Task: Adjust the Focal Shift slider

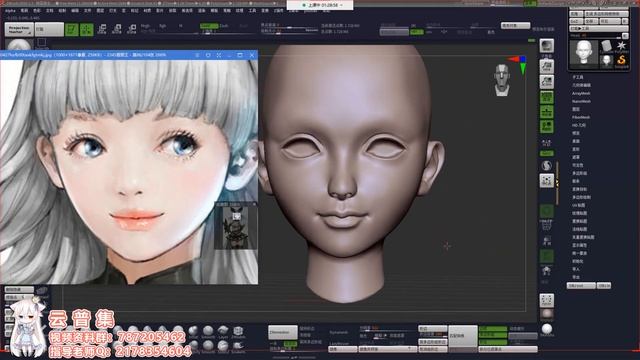Action: 289,26
